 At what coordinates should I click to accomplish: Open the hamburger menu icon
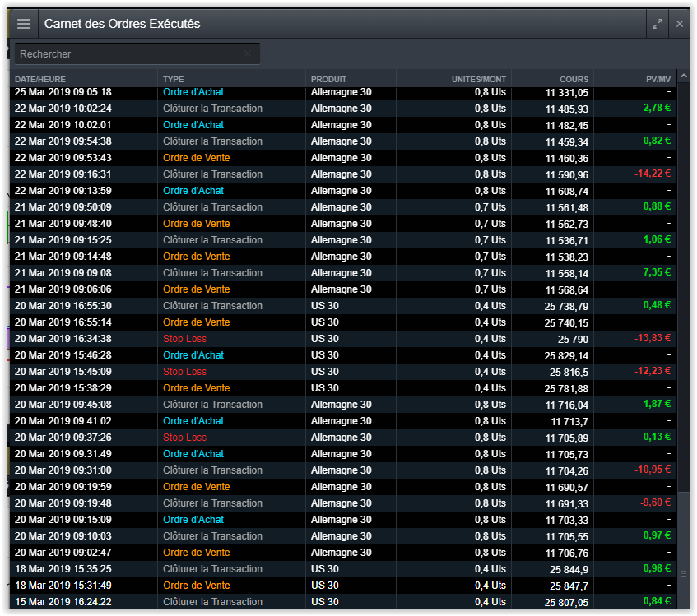pyautogui.click(x=24, y=24)
